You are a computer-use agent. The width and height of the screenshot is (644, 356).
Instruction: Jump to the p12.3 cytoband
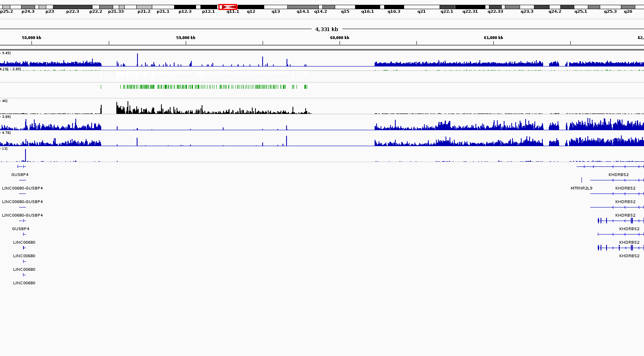pyautogui.click(x=185, y=12)
